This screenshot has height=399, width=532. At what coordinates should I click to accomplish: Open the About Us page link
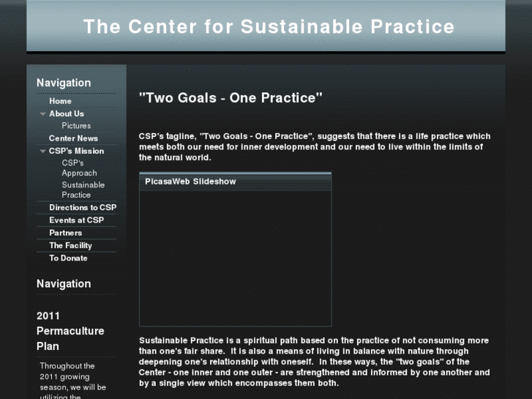click(x=67, y=113)
